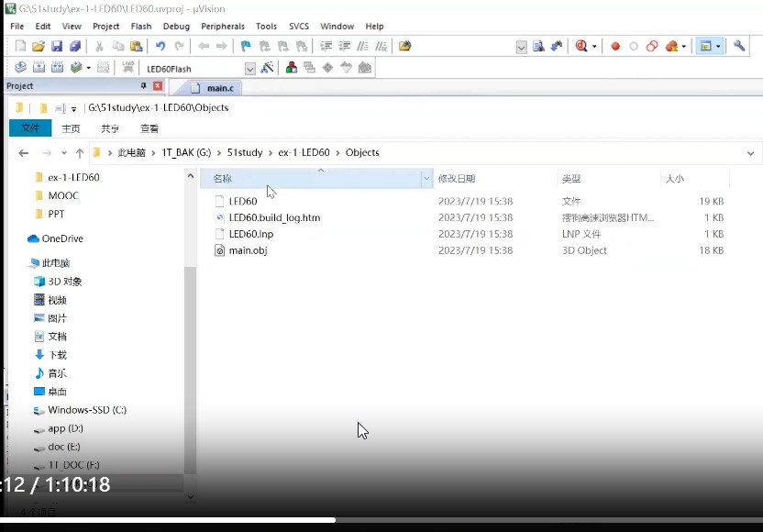Screen dimensions: 763x532
Task: Open the Configuration wrench icon
Action: (x=739, y=46)
